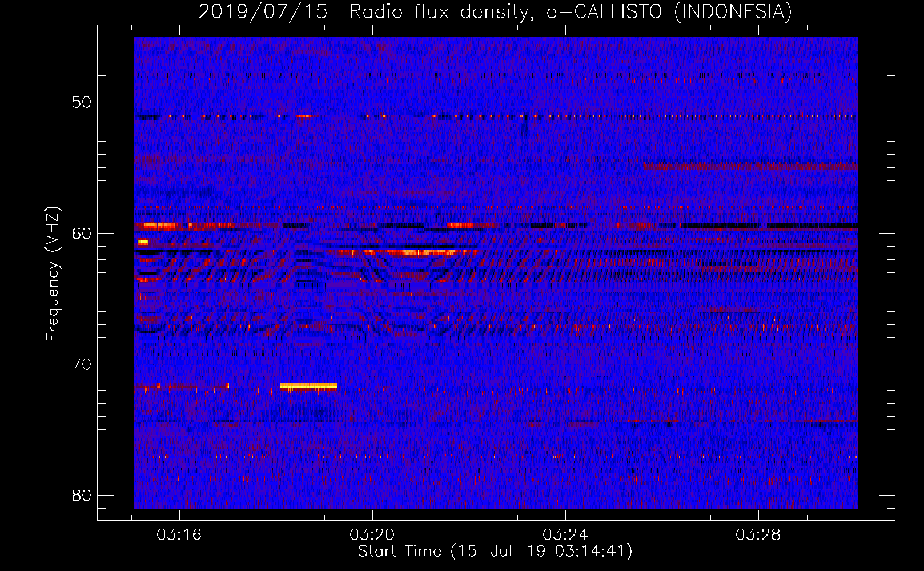Screen dimensions: 924x571
Task: Click the 03:28 time tick label
Action: [758, 534]
